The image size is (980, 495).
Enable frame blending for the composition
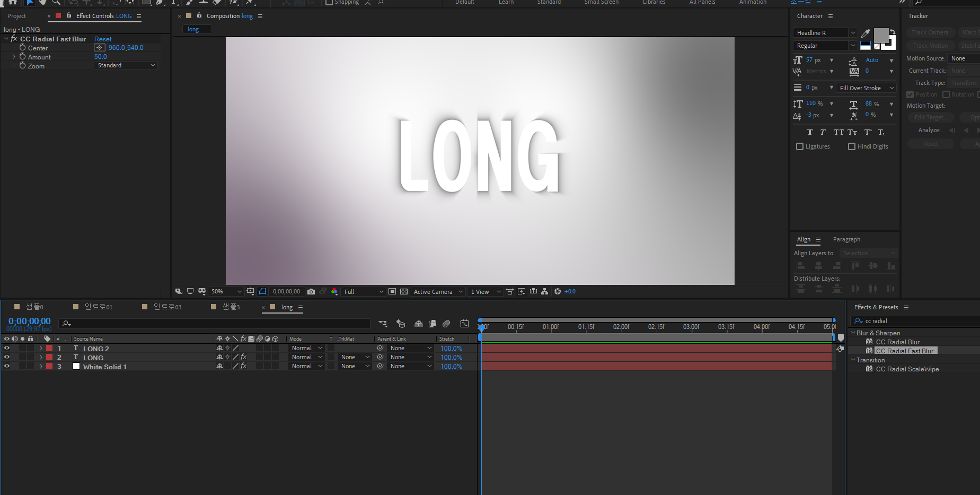432,324
